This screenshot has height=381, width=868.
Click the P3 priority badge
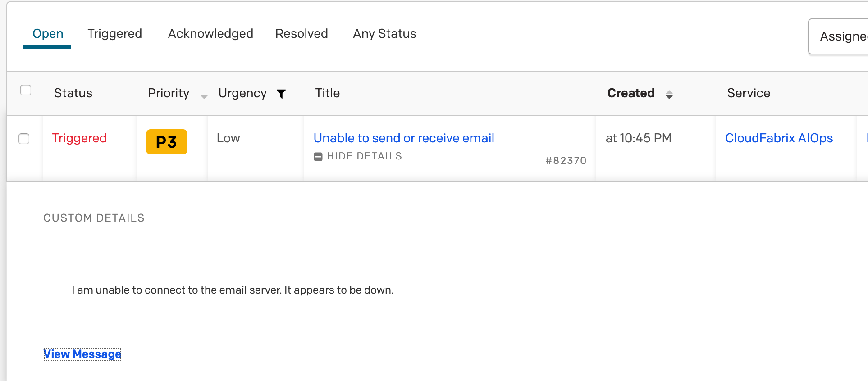166,141
